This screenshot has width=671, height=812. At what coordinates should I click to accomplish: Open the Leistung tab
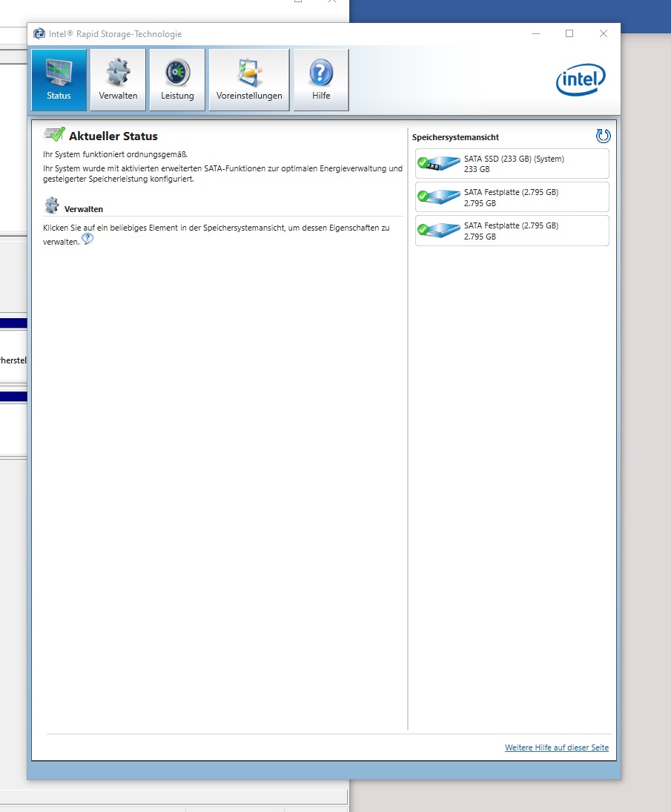click(x=177, y=80)
